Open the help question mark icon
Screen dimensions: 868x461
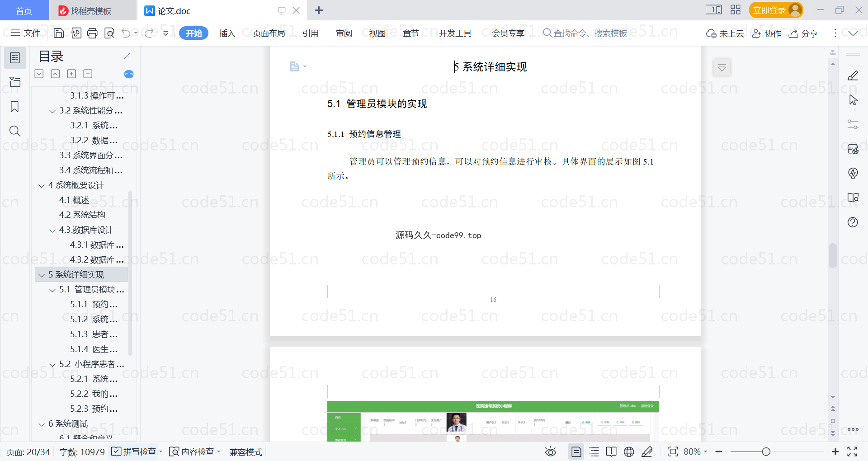pyautogui.click(x=853, y=222)
